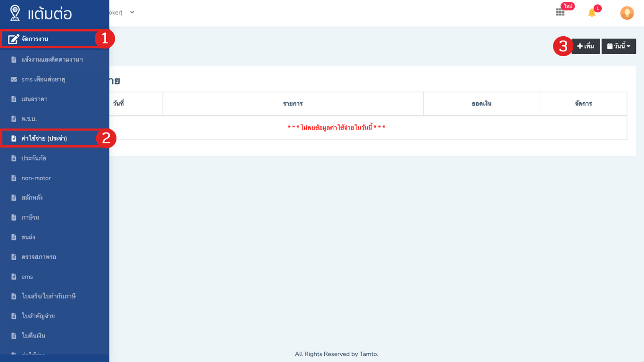The image size is (644, 362).
Task: Click the document icon beside พ.ร.บ.
Action: 14,119
